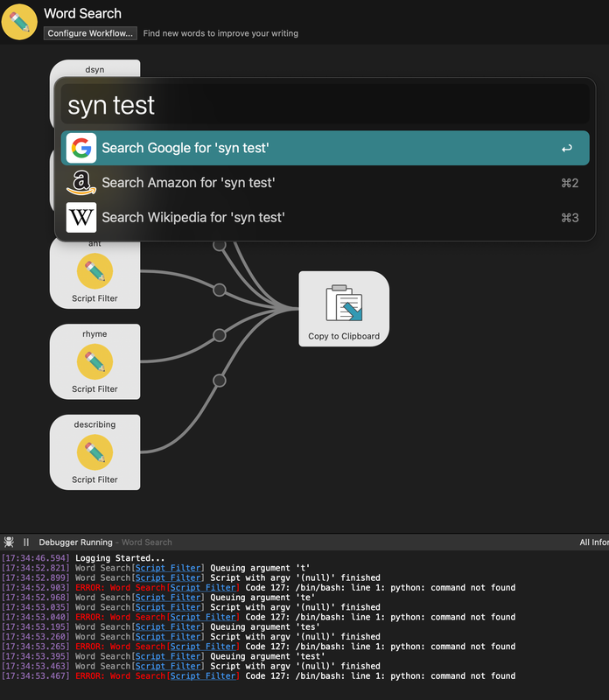Click the Script Filter link in the 17:34:53.467 error line

203,675
